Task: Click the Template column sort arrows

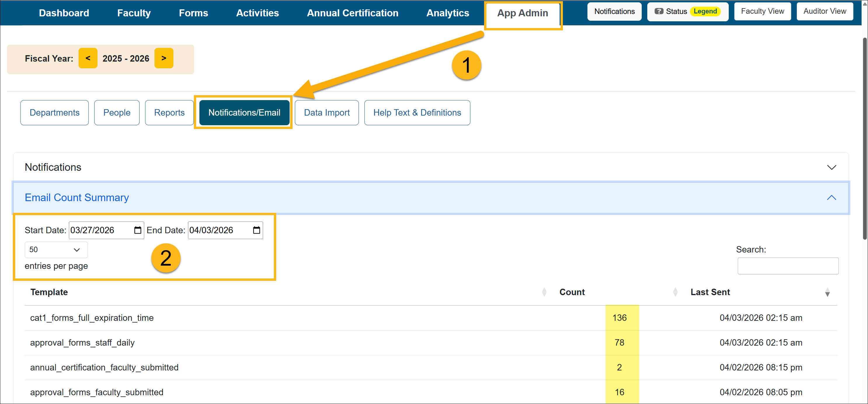Action: click(544, 292)
